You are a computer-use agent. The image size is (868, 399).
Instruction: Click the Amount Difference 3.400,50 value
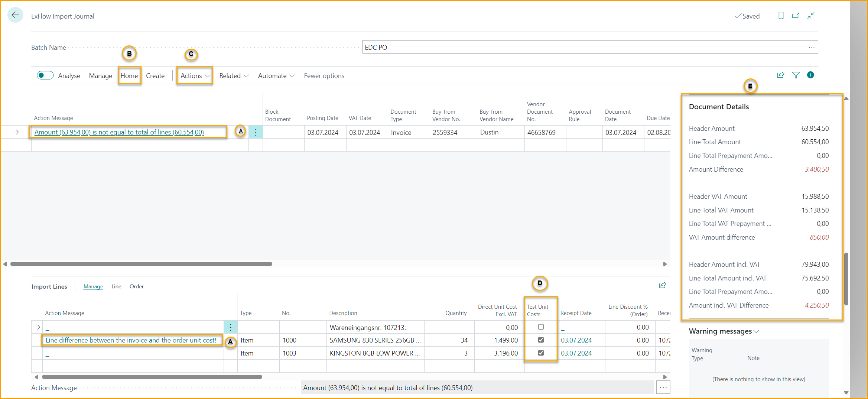click(x=816, y=169)
